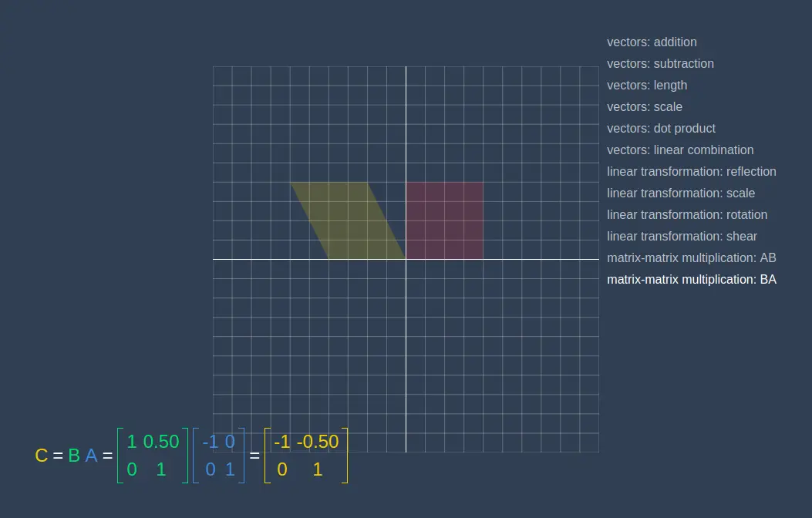Go to vectors: length demo
The height and width of the screenshot is (518, 812).
647,86
